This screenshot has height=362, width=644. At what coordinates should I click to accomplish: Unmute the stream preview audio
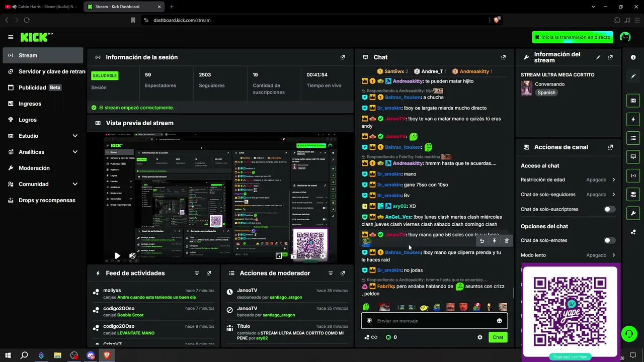(x=132, y=256)
